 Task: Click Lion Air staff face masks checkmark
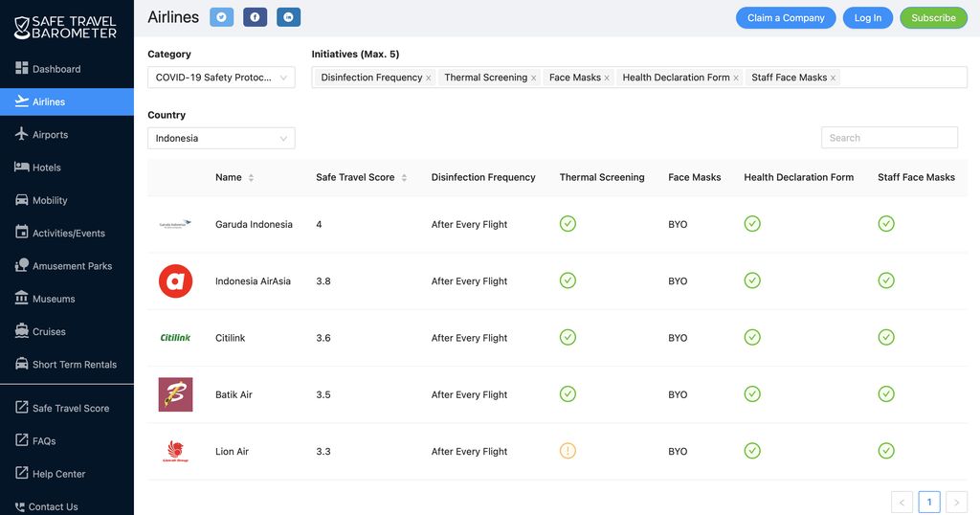point(886,451)
